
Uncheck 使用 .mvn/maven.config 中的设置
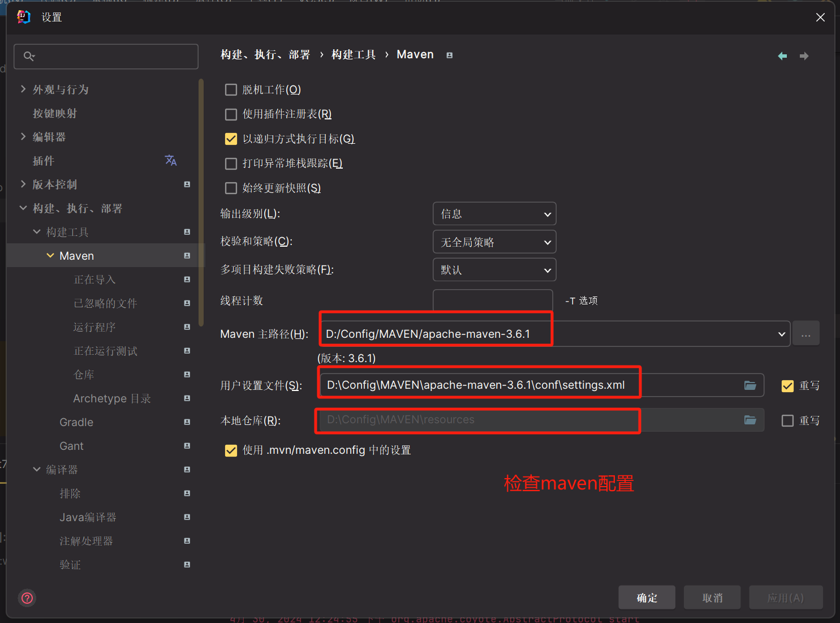231,450
